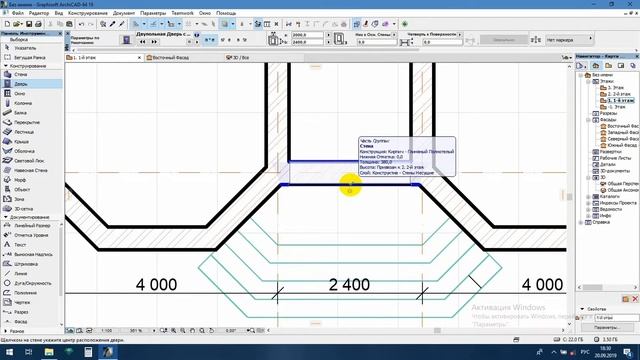The width and height of the screenshot is (640, 360).
Task: Create a new file with toolbar icon
Action: (7, 24)
